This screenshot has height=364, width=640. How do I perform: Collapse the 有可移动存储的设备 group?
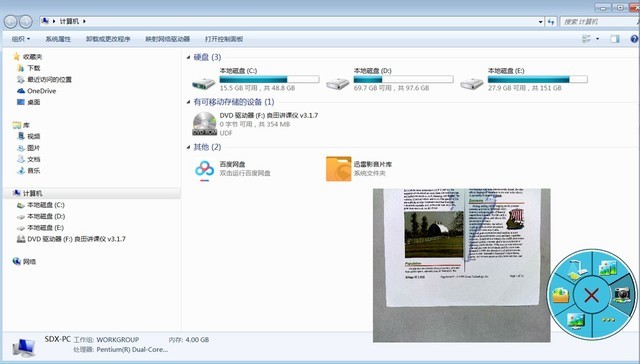pos(188,102)
